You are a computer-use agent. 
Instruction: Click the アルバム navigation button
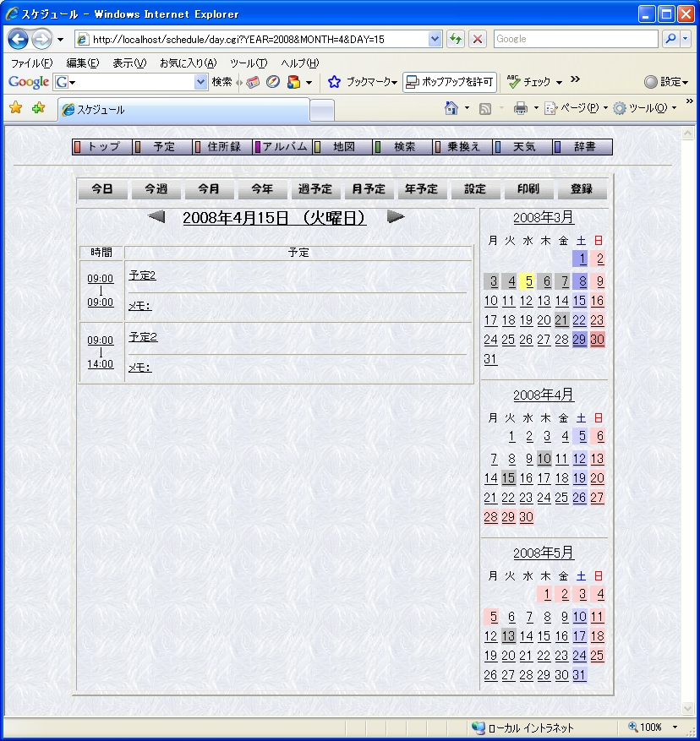coord(283,147)
